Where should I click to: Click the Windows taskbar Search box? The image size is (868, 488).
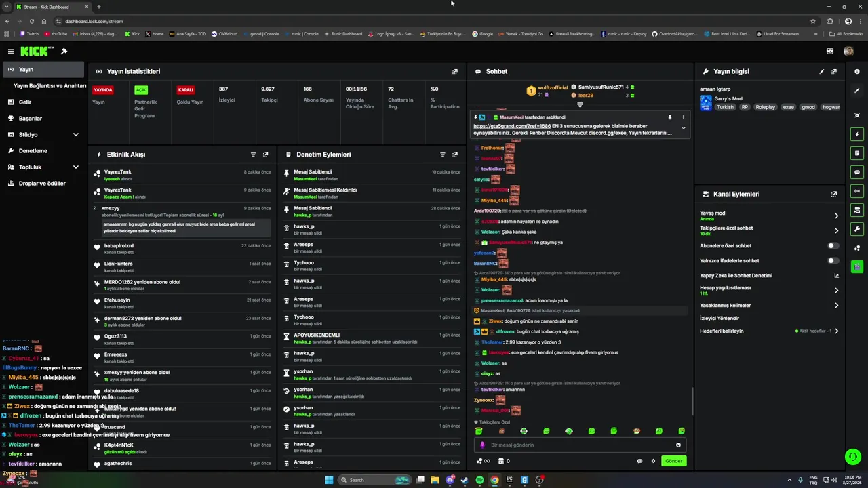coord(376,480)
